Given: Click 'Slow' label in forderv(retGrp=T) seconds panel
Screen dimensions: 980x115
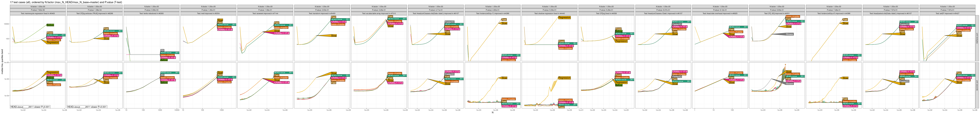Looking at the screenshot, I should click(x=504, y=78).
